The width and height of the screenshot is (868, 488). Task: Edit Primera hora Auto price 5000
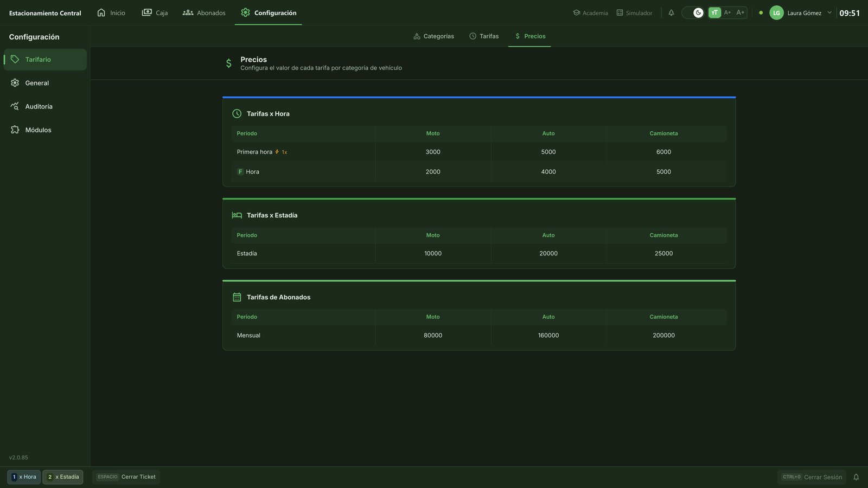coord(548,152)
